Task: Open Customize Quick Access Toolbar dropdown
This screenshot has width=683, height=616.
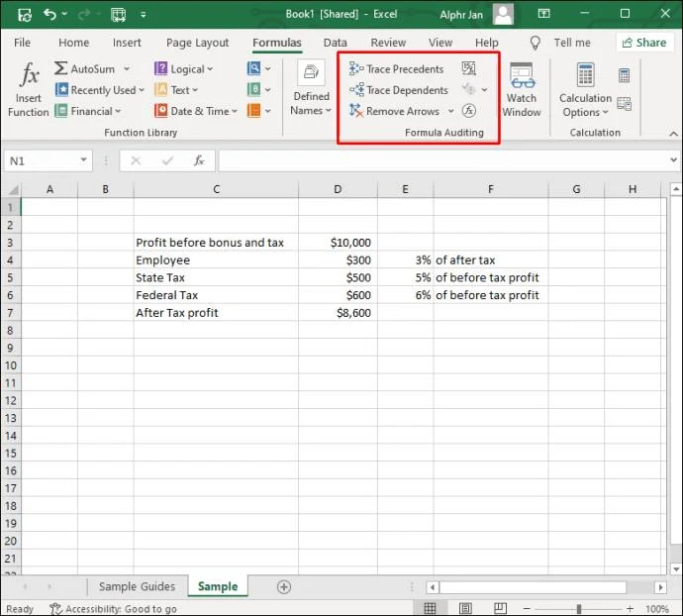Action: (143, 15)
